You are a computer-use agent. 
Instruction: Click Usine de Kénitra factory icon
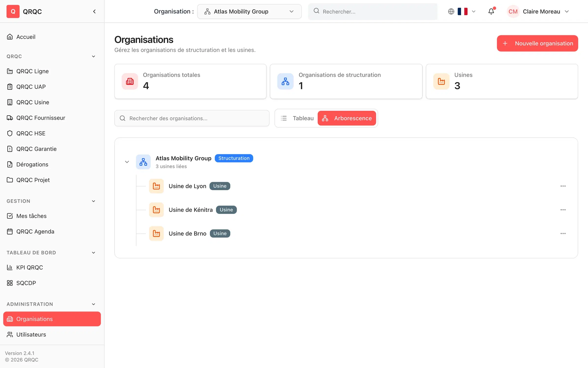click(156, 210)
